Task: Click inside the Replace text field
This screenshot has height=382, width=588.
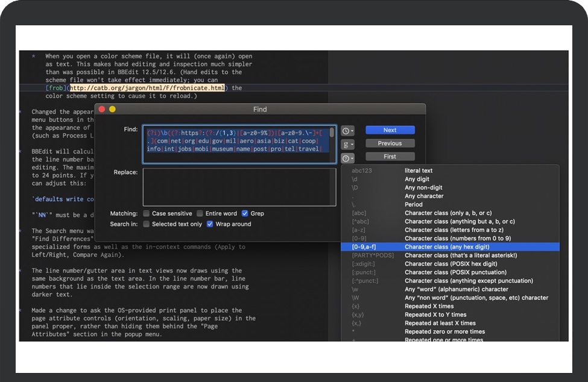Action: (x=239, y=187)
